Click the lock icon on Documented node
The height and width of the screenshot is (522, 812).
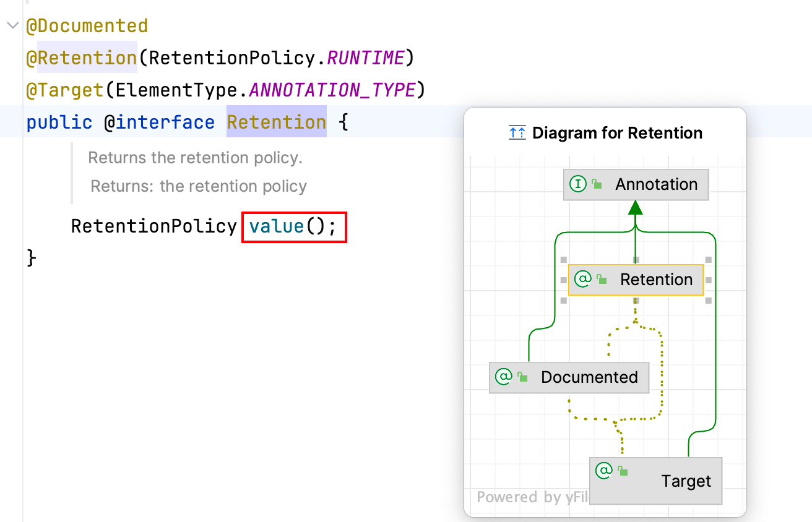(x=522, y=377)
